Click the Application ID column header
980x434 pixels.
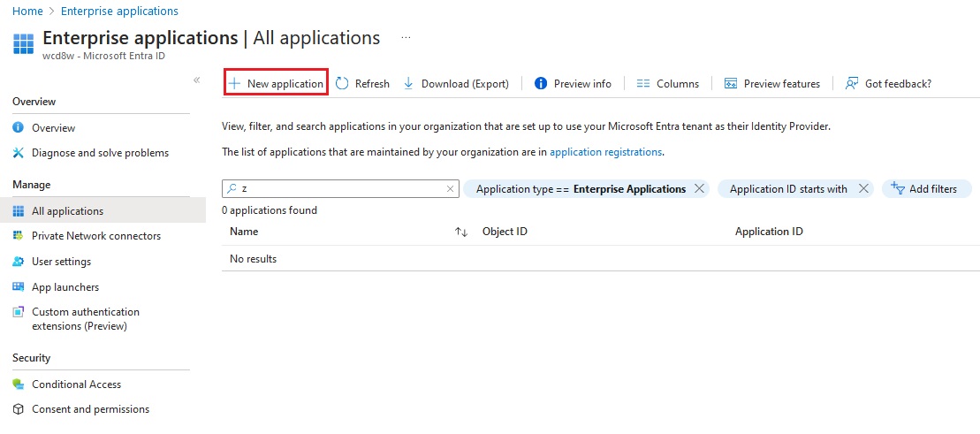point(769,232)
